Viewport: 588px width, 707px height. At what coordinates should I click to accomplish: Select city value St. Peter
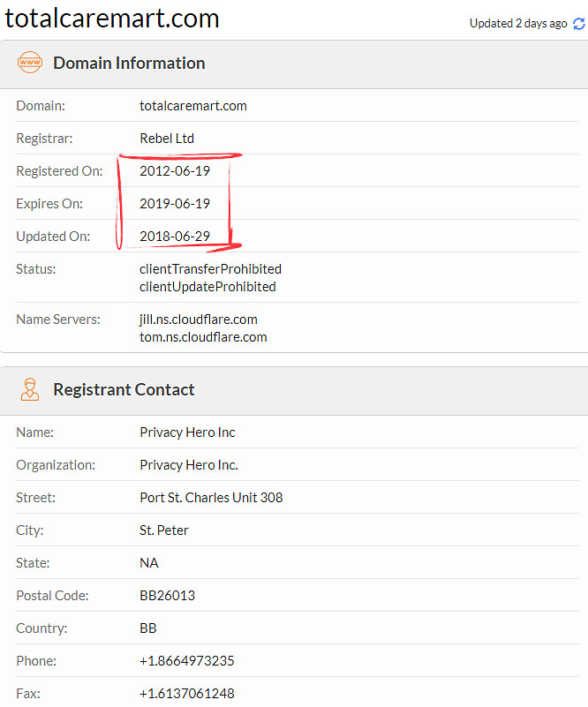(x=163, y=530)
